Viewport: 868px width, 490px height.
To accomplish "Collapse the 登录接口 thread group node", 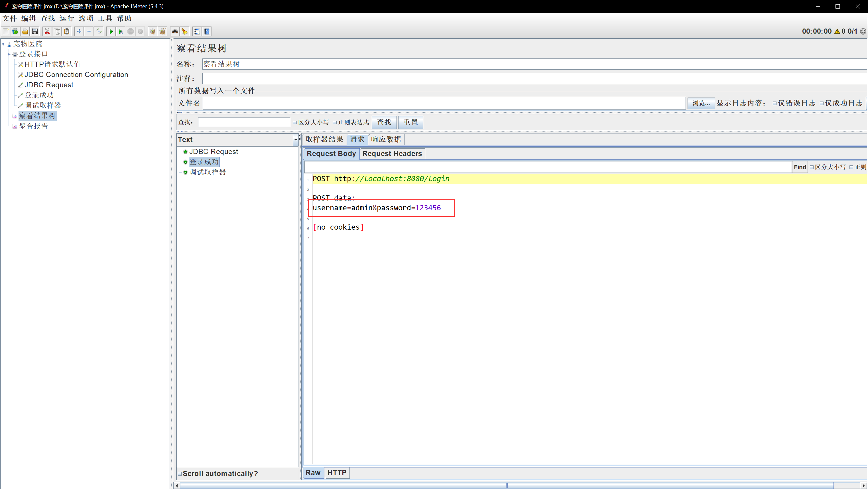I will pos(9,54).
